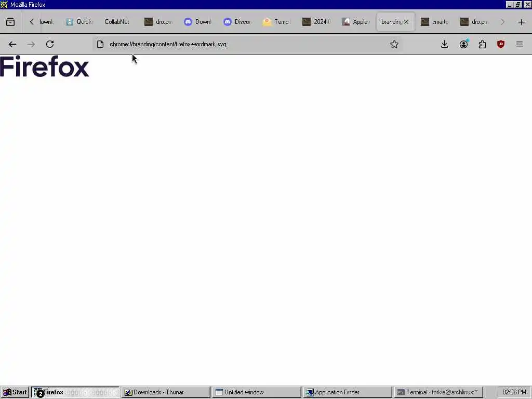Open the Firefox account menu
The width and height of the screenshot is (532, 399).
(464, 44)
